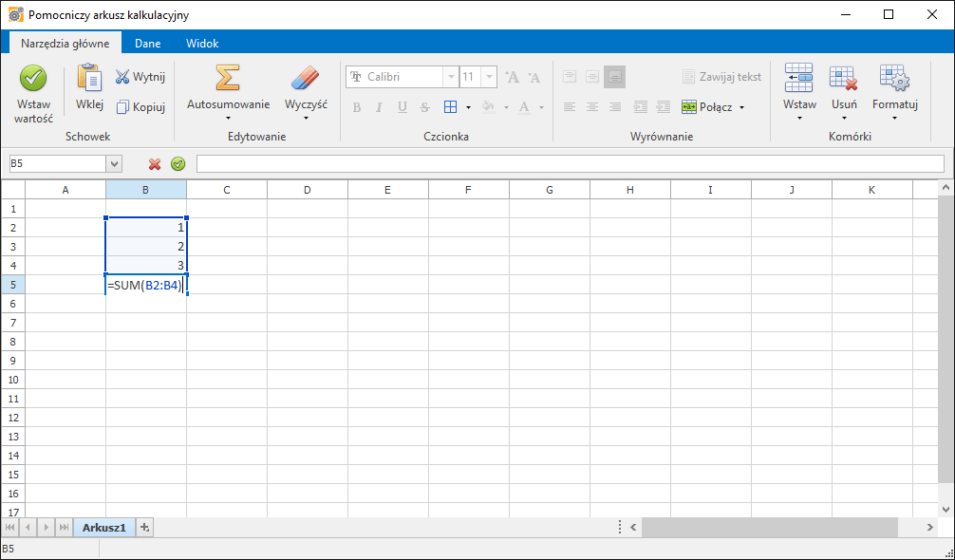The height and width of the screenshot is (560, 955).
Task: Click the Wstaw wartość green checkmark icon
Action: click(33, 78)
